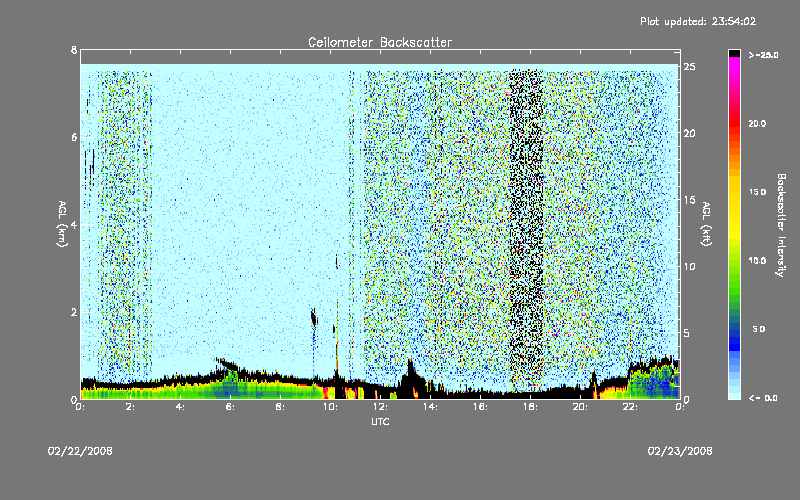Screen dimensions: 800x500
Task: Click the start date '02/22/2008' label
Action: [80, 451]
